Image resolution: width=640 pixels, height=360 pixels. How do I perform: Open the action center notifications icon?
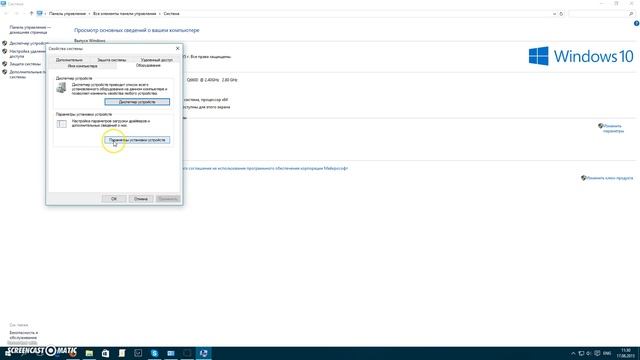[597, 353]
